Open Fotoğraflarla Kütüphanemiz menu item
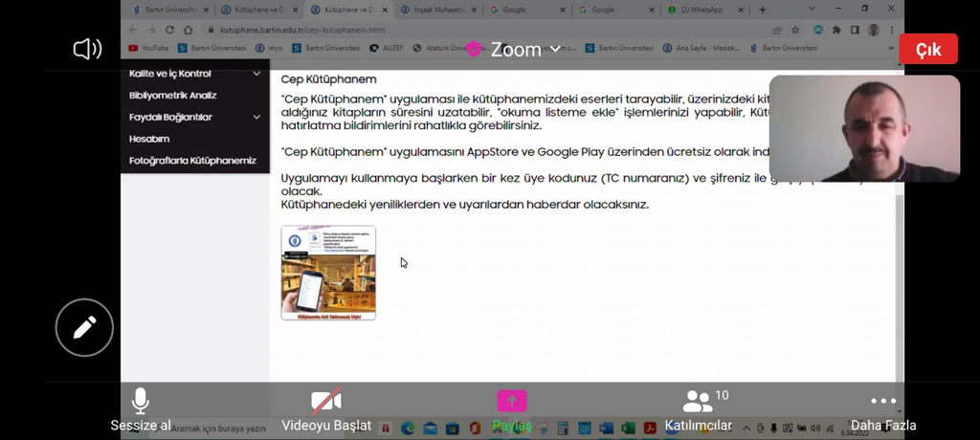Screen dimensions: 980x440 (192, 161)
